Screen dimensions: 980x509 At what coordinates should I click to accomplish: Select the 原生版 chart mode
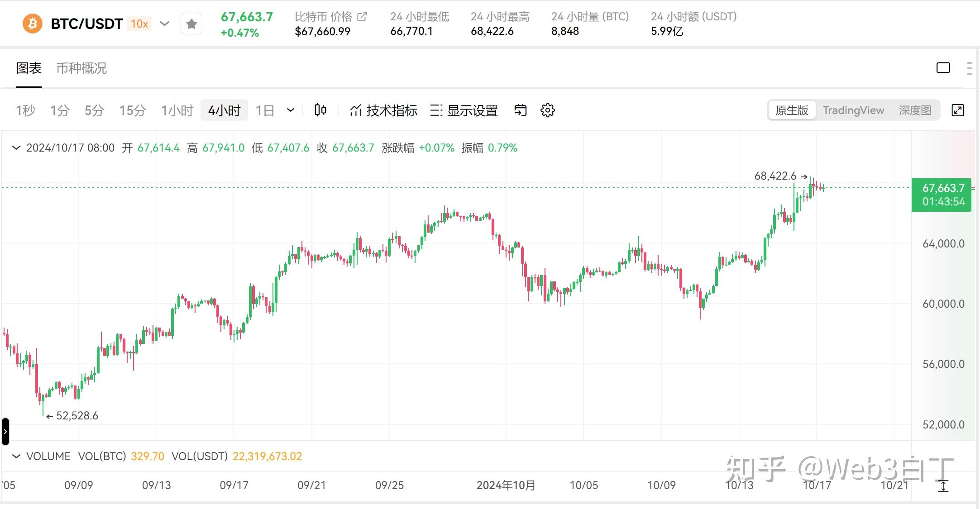(x=792, y=110)
